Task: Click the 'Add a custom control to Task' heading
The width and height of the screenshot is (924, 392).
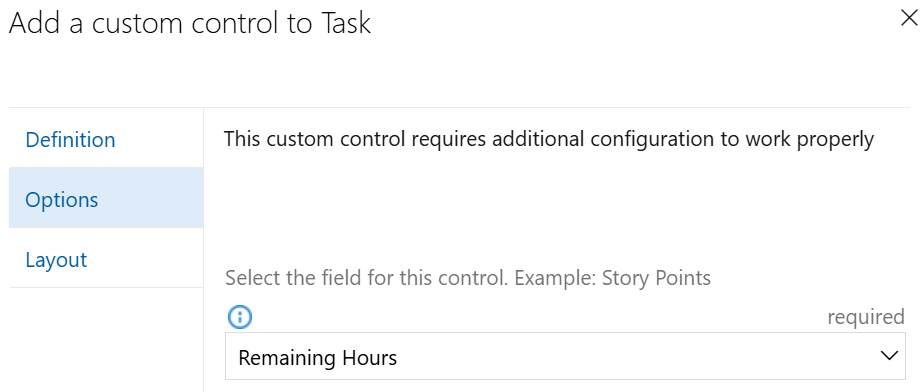Action: (x=190, y=23)
